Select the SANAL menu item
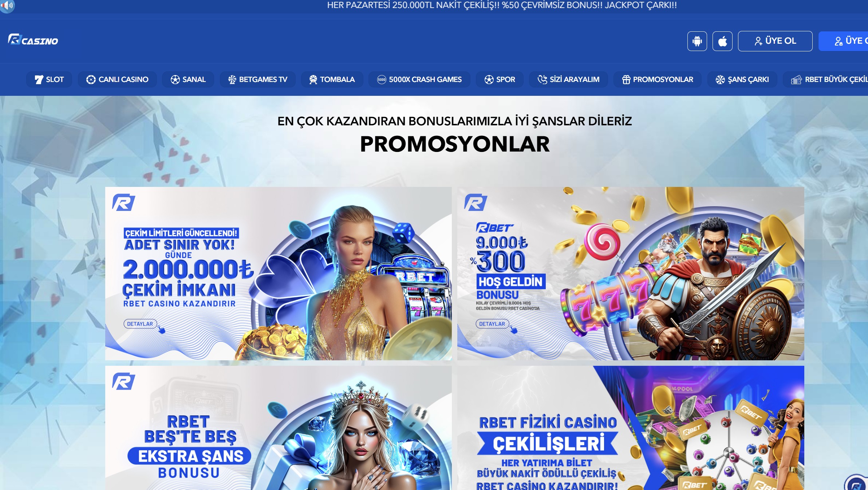This screenshot has height=490, width=868. tap(188, 79)
